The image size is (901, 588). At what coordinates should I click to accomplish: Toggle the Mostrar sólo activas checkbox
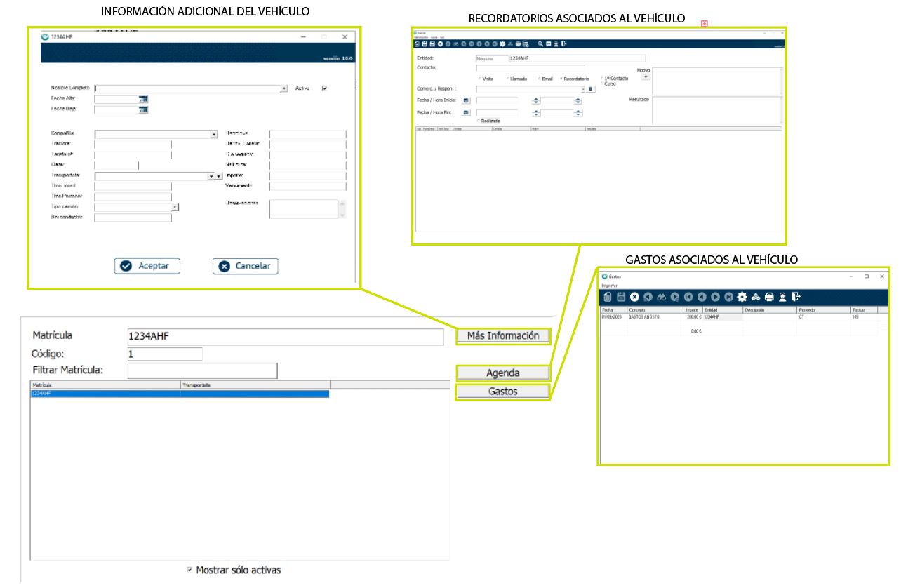click(189, 570)
